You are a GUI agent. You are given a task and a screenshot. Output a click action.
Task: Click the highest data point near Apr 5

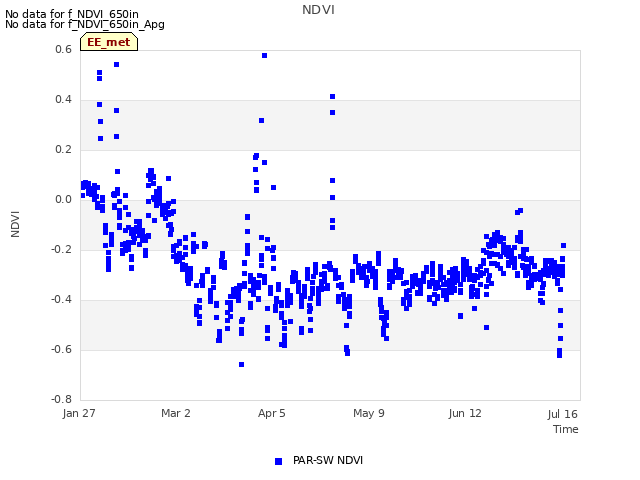264,56
